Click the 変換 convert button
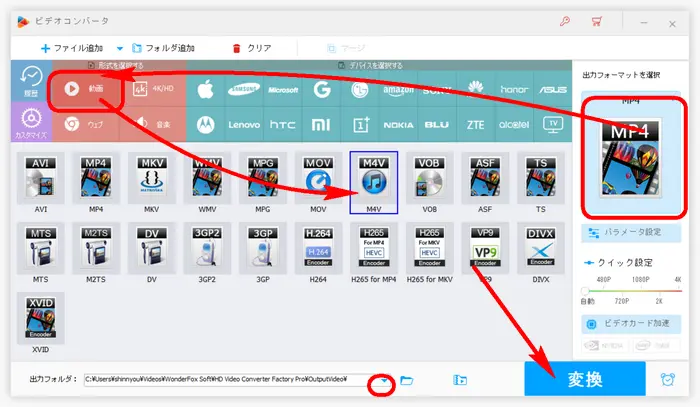The height and width of the screenshot is (407, 700). [584, 379]
